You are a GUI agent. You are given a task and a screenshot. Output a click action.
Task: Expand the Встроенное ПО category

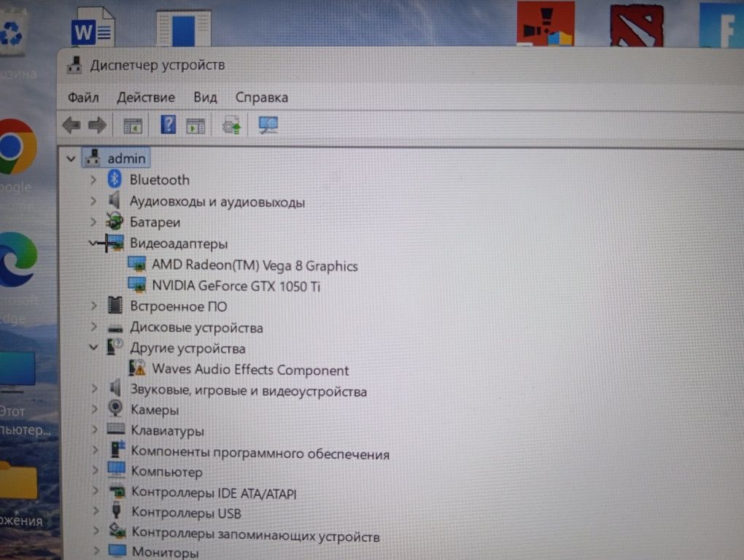(94, 306)
